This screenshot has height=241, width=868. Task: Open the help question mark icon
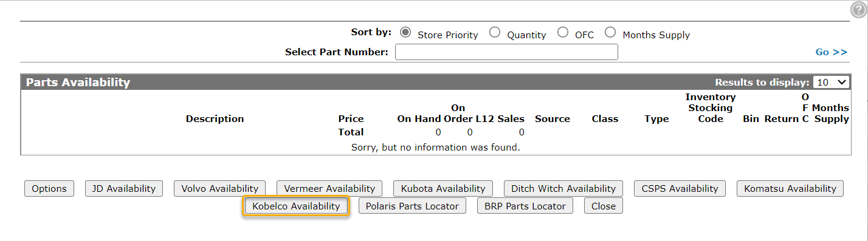click(859, 9)
